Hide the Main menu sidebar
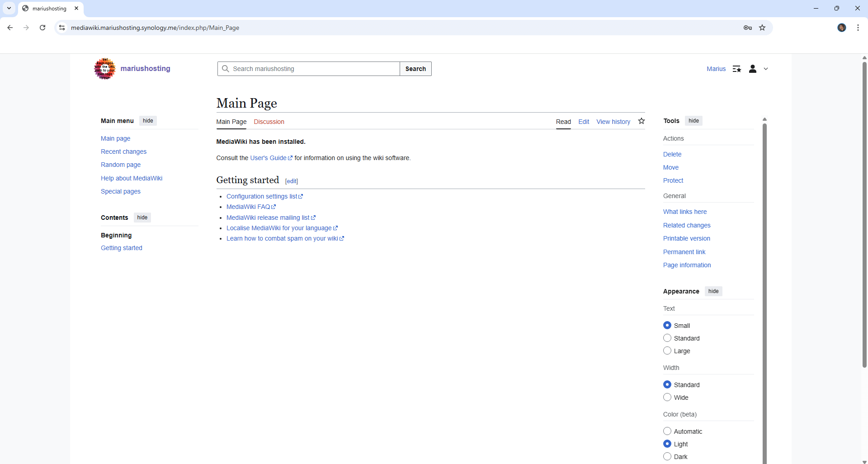 [148, 121]
